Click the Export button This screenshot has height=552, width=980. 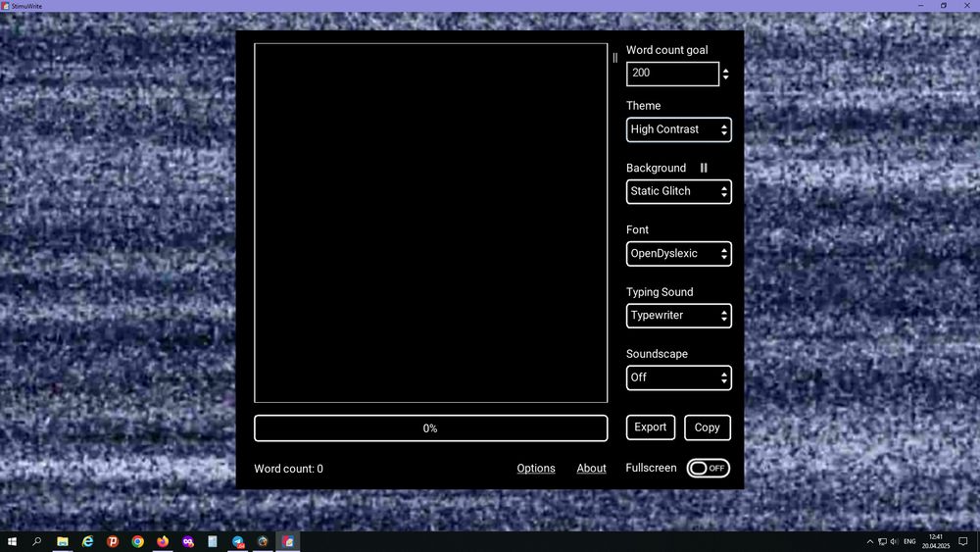tap(651, 427)
